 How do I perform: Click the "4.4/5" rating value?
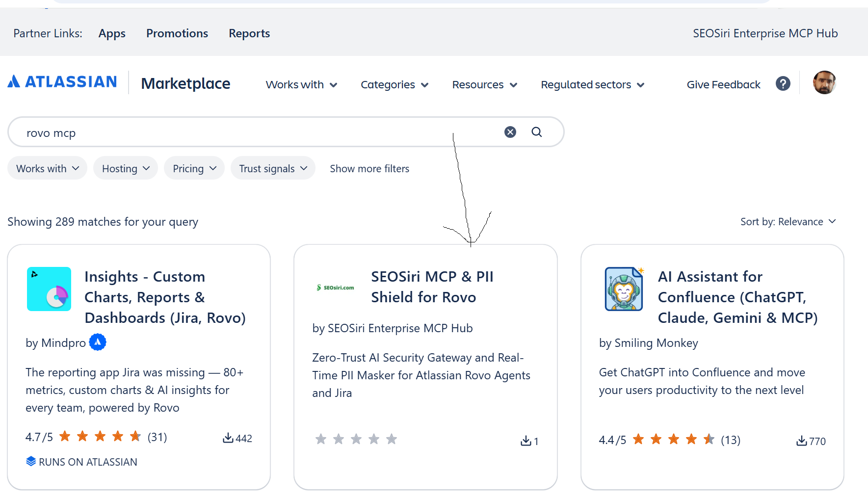pos(612,440)
